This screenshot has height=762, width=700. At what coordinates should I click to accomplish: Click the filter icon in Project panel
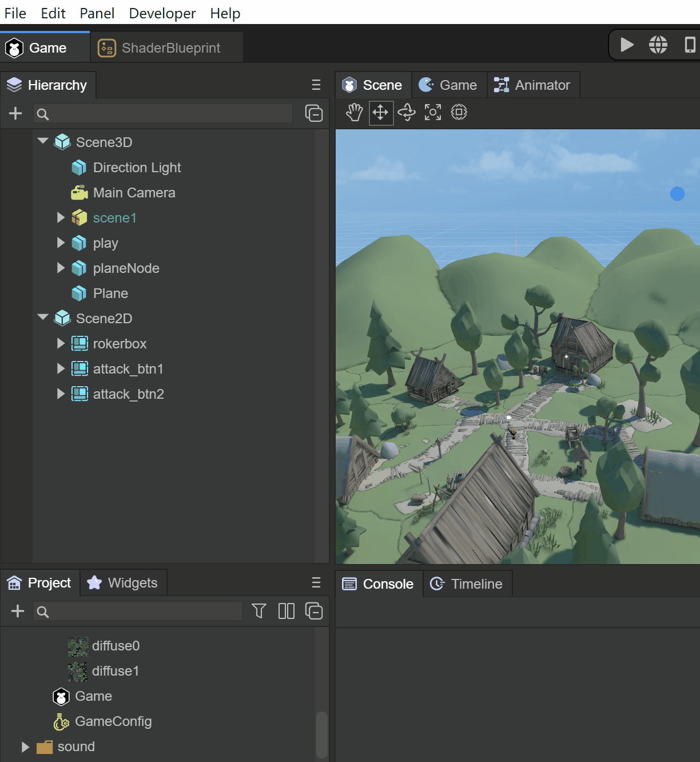[x=259, y=611]
